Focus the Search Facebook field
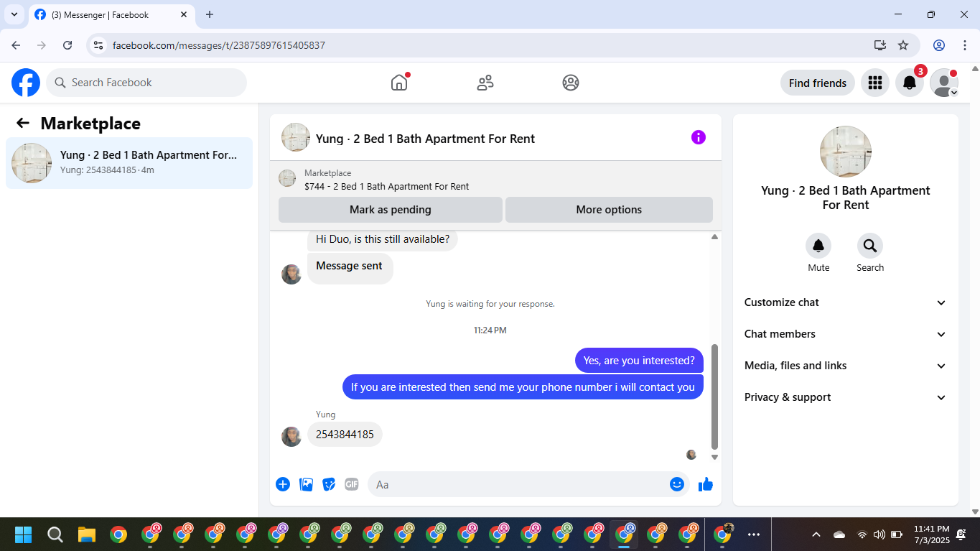This screenshot has height=551, width=980. tap(146, 83)
